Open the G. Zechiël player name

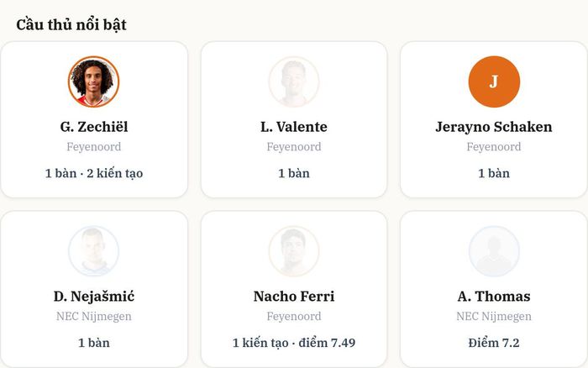[94, 127]
